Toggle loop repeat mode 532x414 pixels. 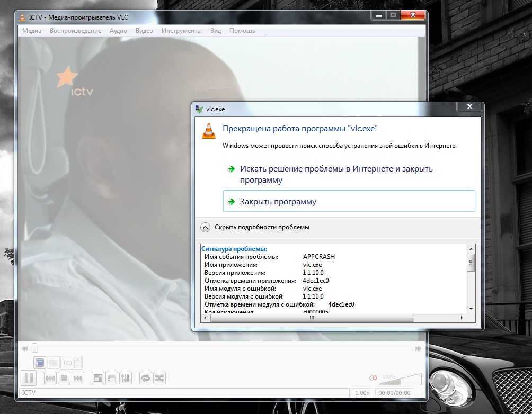(146, 378)
